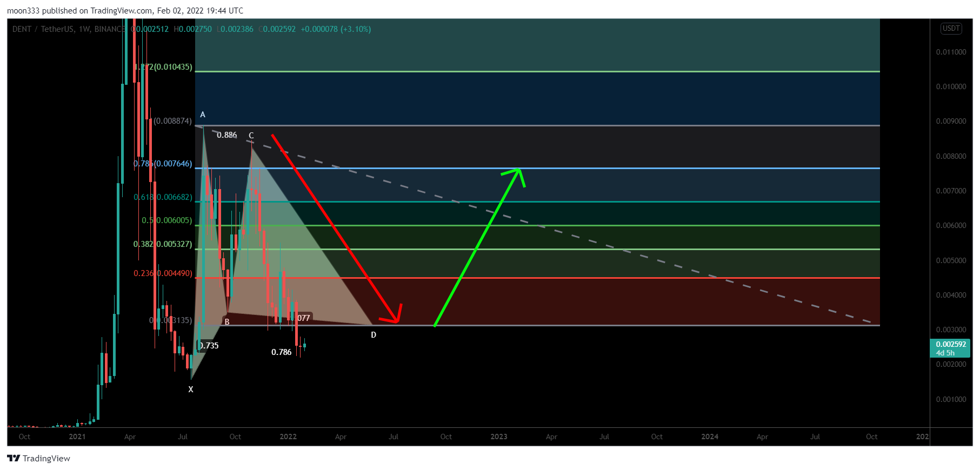The height and width of the screenshot is (470, 980).
Task: Click the pattern point label D
Action: click(374, 335)
